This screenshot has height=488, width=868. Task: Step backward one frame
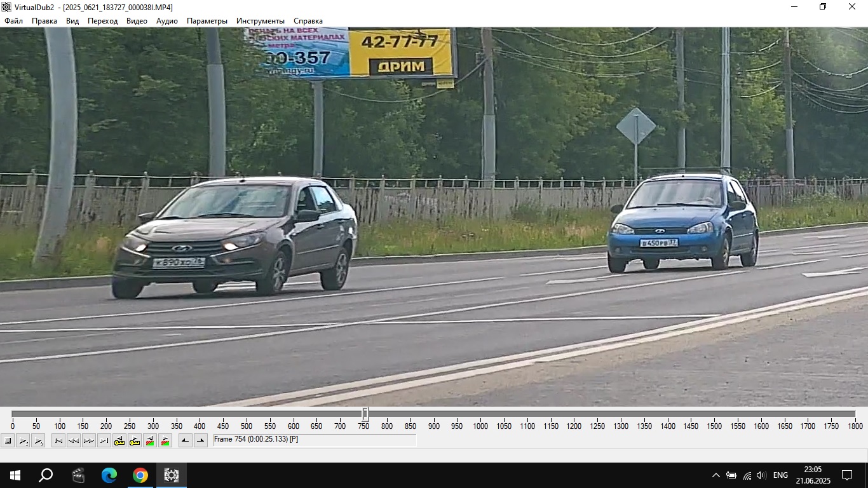pos(74,440)
